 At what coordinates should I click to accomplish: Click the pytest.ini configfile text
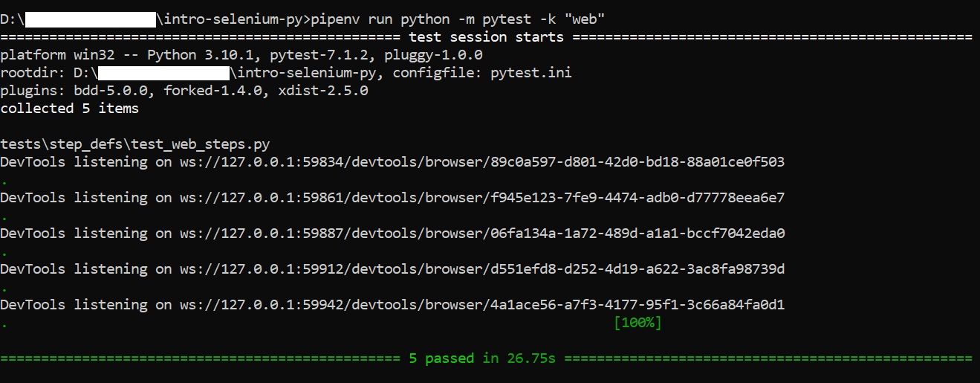point(531,72)
